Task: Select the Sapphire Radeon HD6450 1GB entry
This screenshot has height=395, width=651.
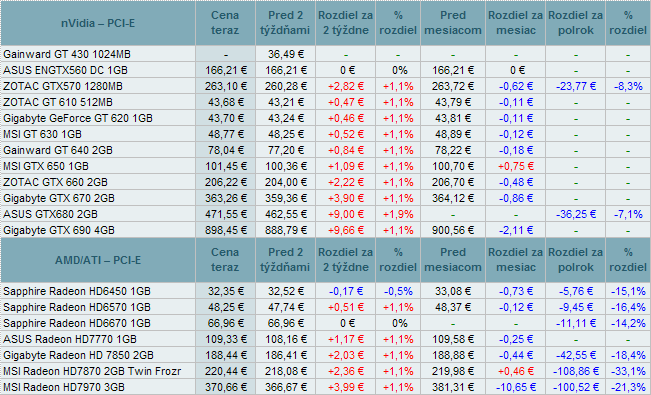Action: click(x=77, y=291)
